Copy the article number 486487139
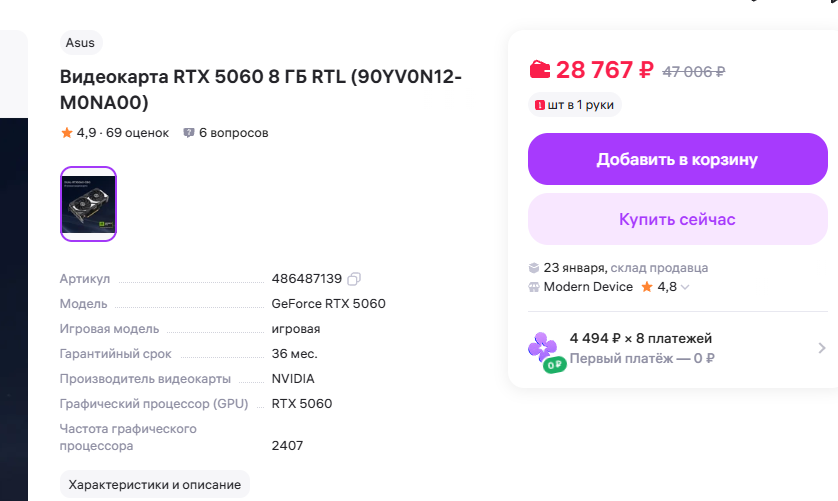The width and height of the screenshot is (838, 501). click(354, 278)
